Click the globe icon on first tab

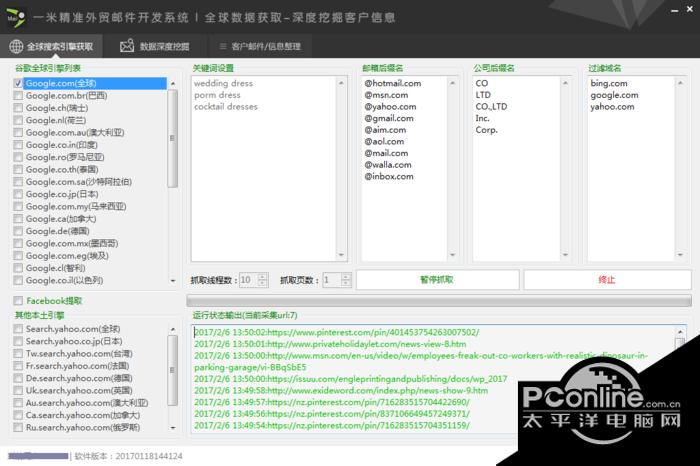point(16,46)
